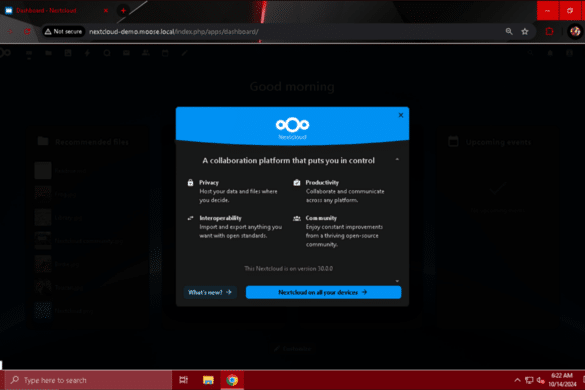
Task: Close the Nextcloud welcome dialog
Action: pyautogui.click(x=401, y=115)
